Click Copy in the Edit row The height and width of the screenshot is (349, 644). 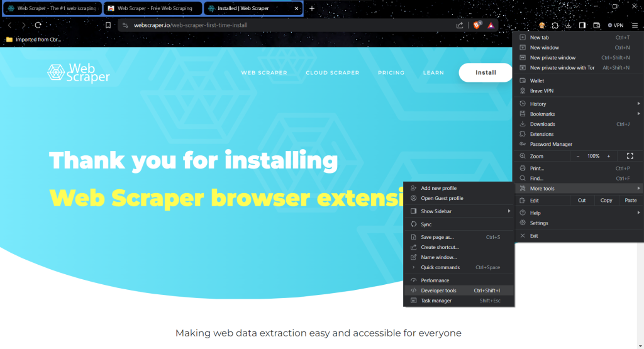pyautogui.click(x=606, y=201)
